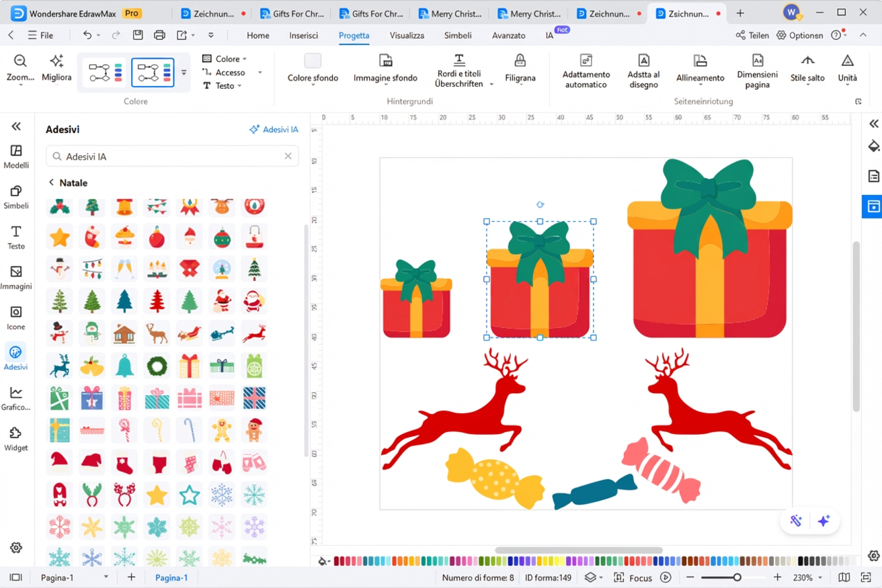Click the Teilen button
The image size is (882, 588).
point(752,35)
